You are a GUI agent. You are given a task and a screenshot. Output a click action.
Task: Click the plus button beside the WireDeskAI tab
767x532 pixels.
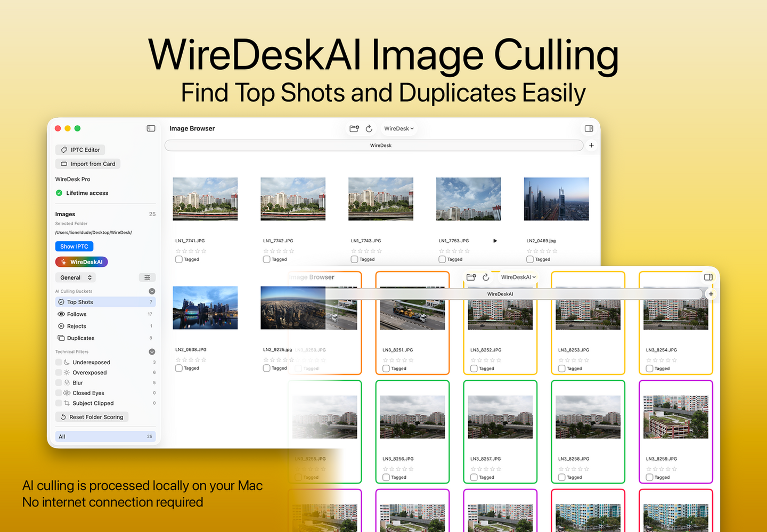pyautogui.click(x=711, y=294)
